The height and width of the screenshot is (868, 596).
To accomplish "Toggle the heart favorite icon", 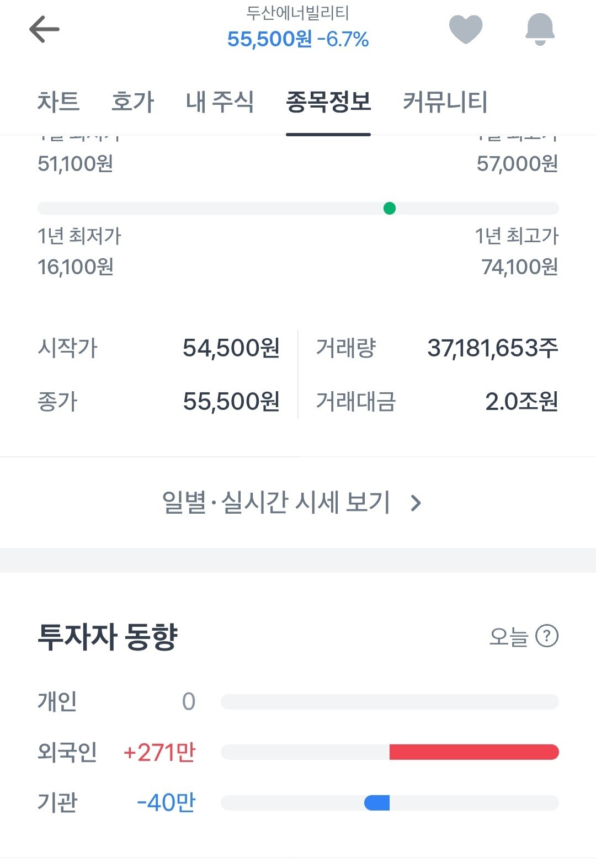I will (x=465, y=29).
